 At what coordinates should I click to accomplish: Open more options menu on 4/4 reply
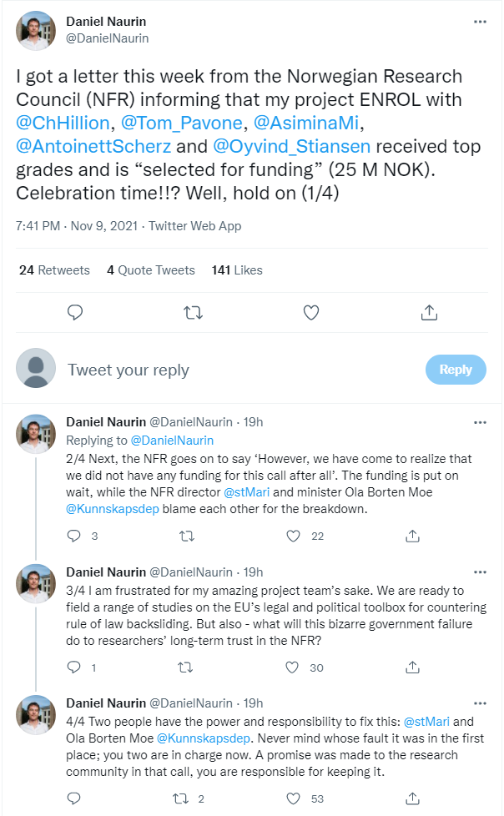click(x=480, y=703)
